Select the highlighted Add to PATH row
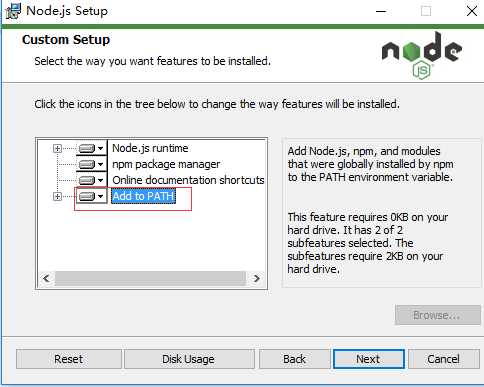 pyautogui.click(x=143, y=196)
